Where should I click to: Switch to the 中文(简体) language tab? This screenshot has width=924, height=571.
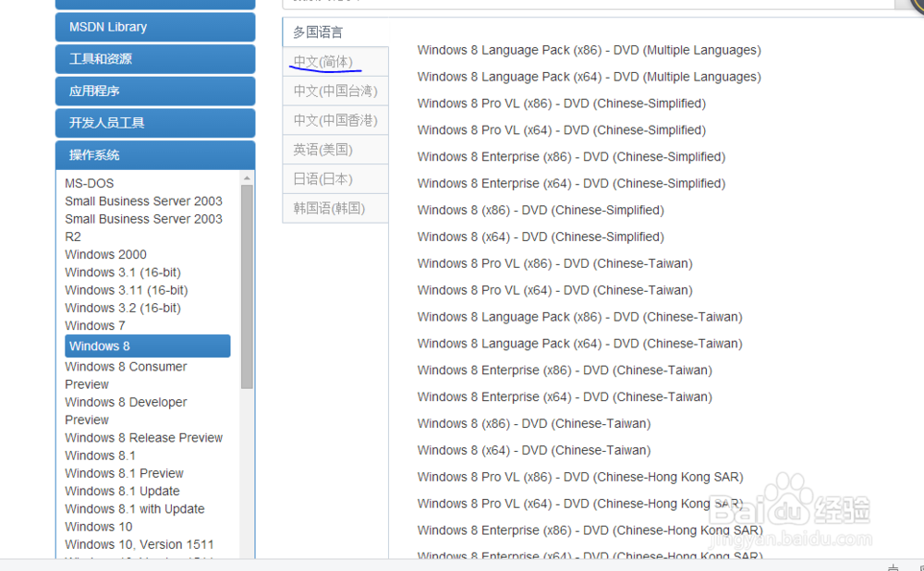[335, 62]
